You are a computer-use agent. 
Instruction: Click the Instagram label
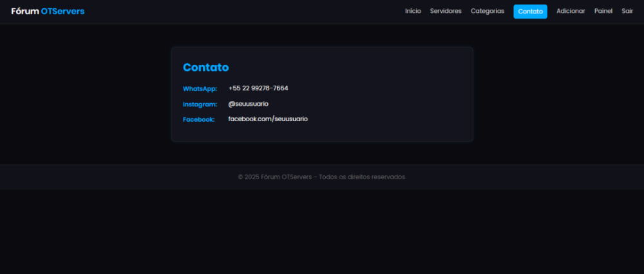[x=200, y=104]
